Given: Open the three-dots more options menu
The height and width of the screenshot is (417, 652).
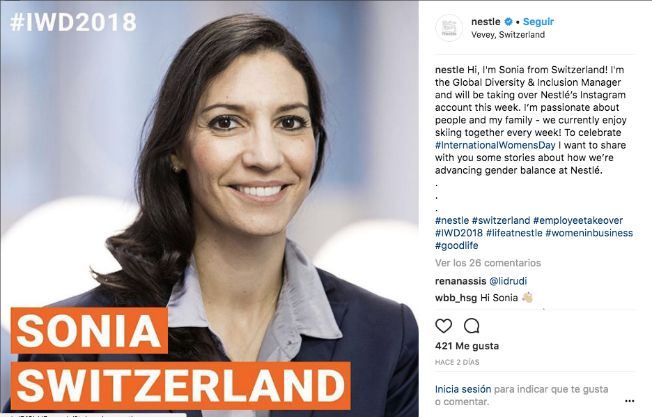Looking at the screenshot, I should pyautogui.click(x=630, y=401).
